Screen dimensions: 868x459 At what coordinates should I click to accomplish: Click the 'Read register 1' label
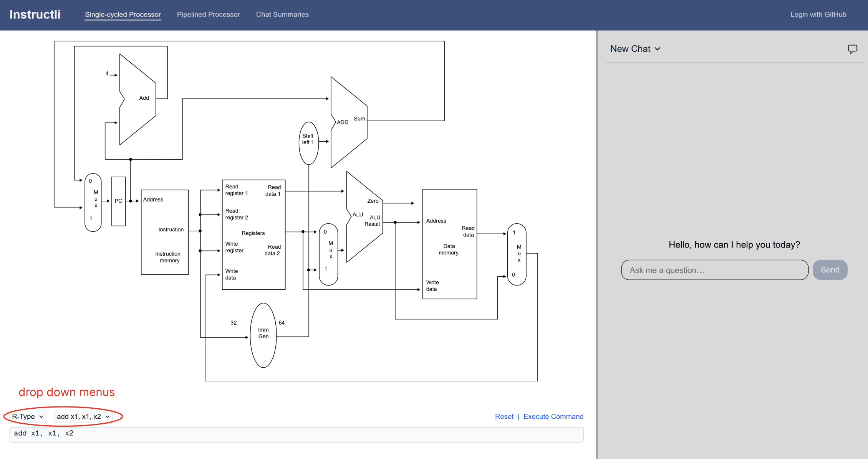[237, 190]
